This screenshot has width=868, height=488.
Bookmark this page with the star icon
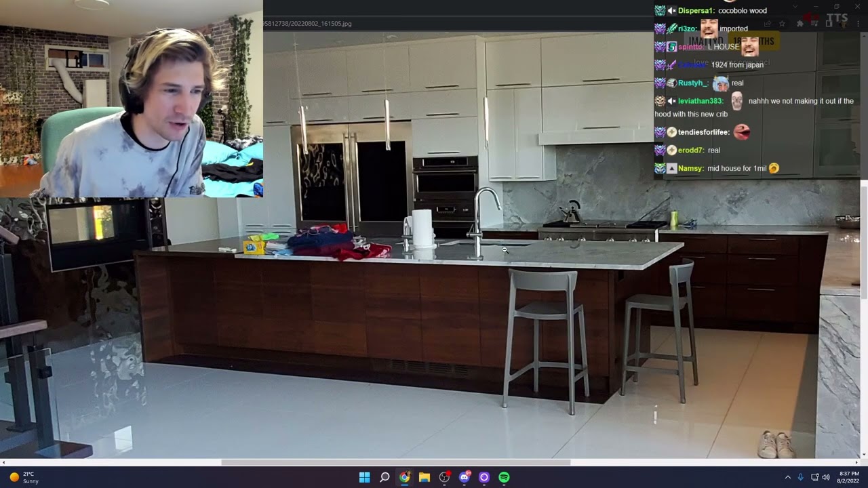782,24
